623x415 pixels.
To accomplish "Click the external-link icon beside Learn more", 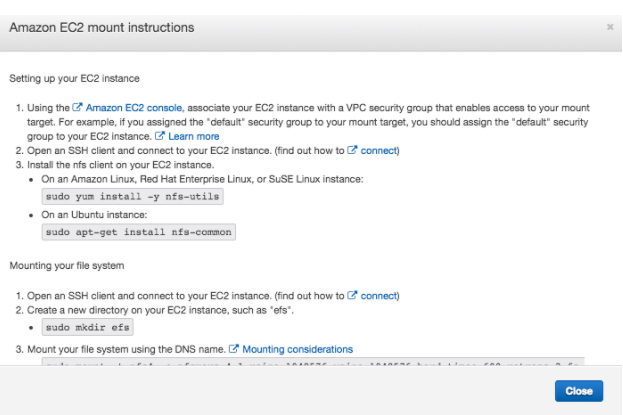I will point(159,136).
